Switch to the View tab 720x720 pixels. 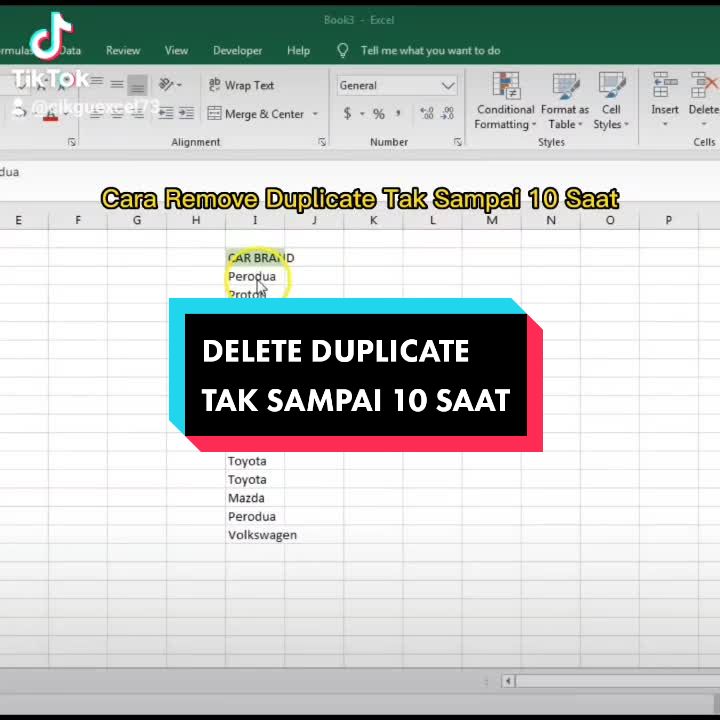point(176,51)
